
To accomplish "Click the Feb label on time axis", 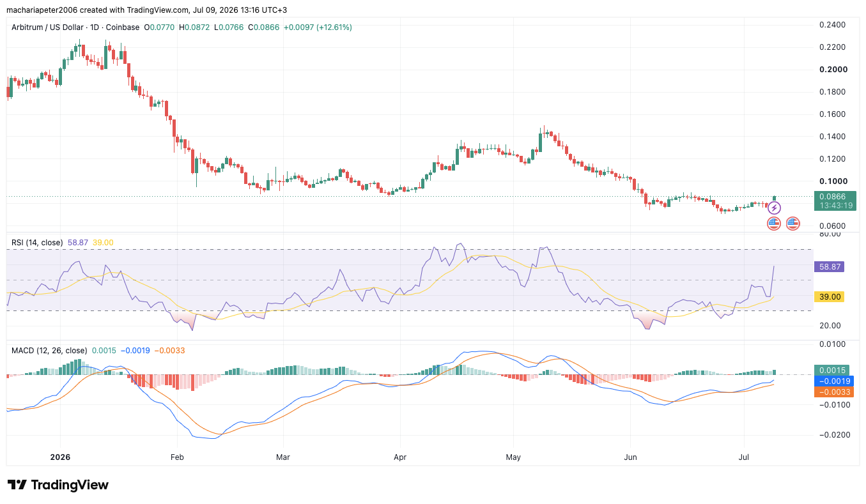I will coord(177,457).
